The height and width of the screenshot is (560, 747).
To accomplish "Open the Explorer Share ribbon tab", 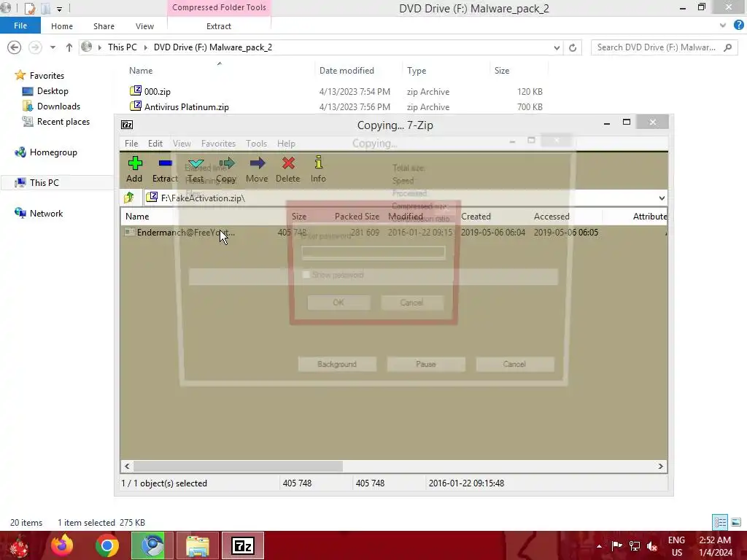I will pos(104,26).
